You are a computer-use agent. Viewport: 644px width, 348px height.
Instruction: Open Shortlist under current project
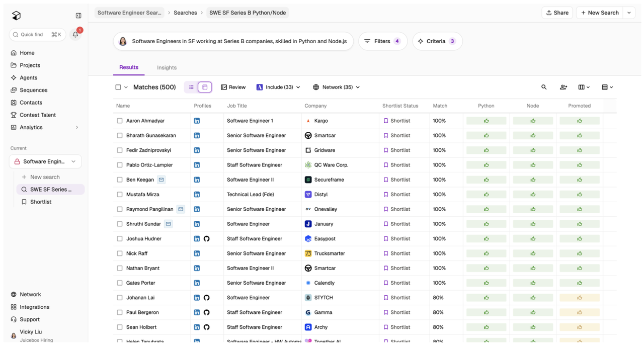(41, 202)
